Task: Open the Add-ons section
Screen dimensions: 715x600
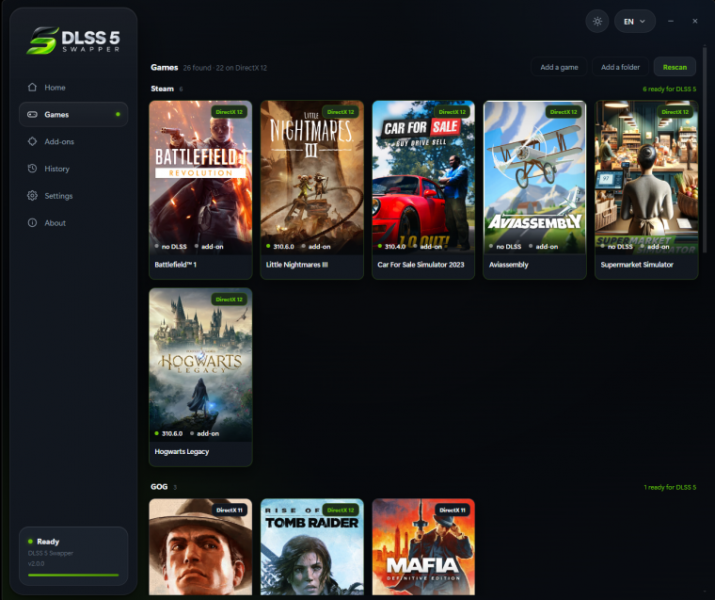Action: coord(73,141)
